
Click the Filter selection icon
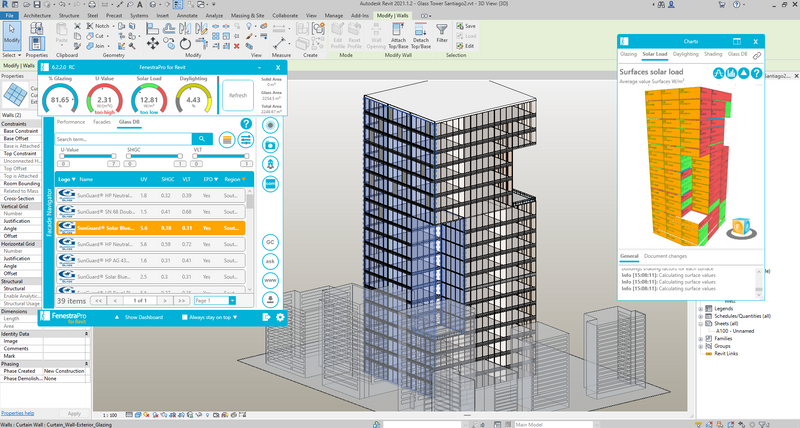pyautogui.click(x=442, y=33)
